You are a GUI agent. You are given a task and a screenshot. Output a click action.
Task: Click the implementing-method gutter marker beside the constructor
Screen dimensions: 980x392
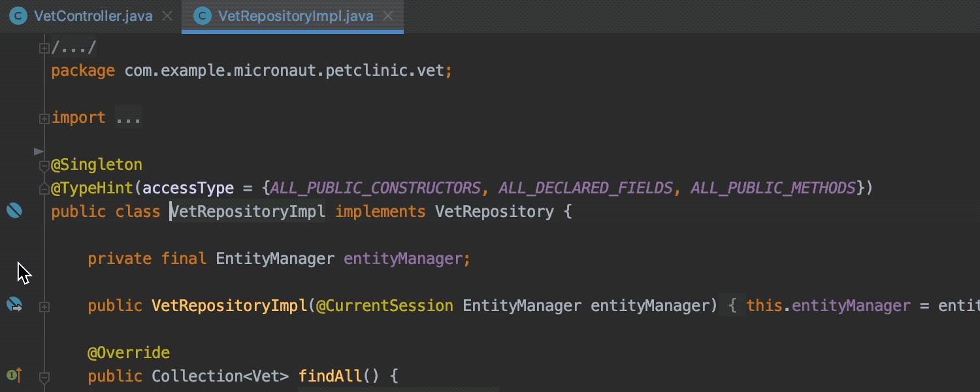(x=14, y=304)
